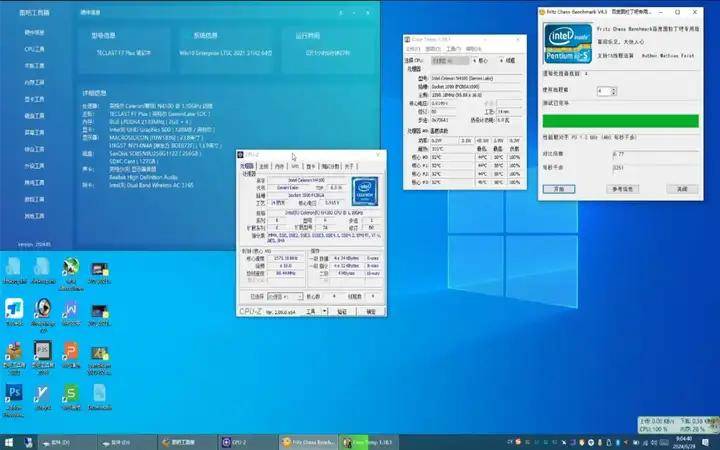720x450 pixels.
Task: Click the 验证 button in CPU-Z
Action: [342, 311]
